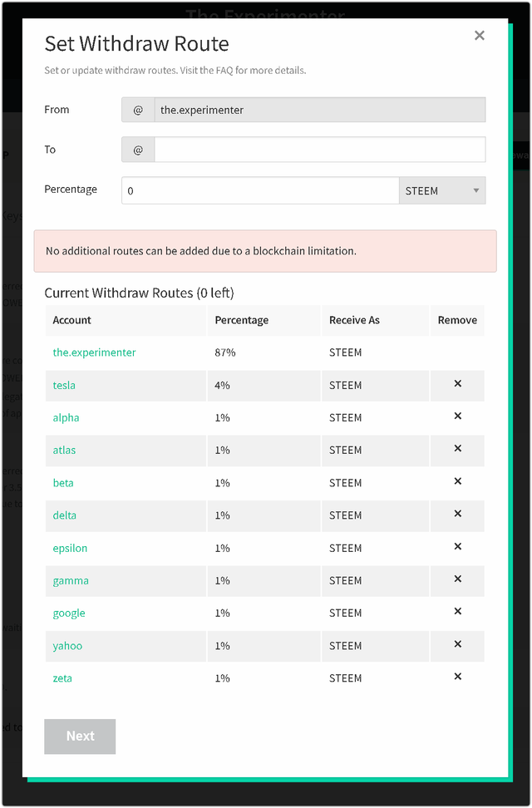
Task: Remove the gamma withdraw route
Action: (457, 579)
